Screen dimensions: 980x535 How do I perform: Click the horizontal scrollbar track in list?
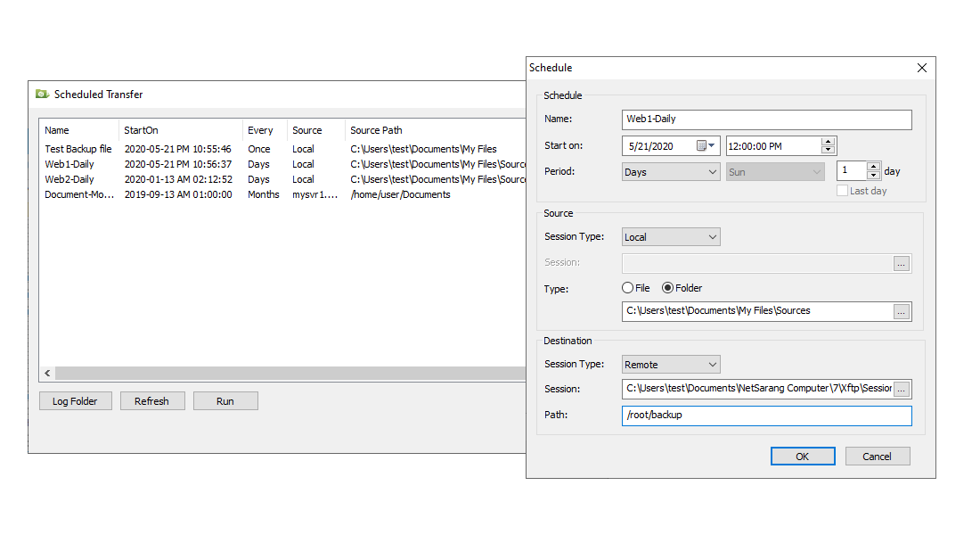click(x=290, y=373)
